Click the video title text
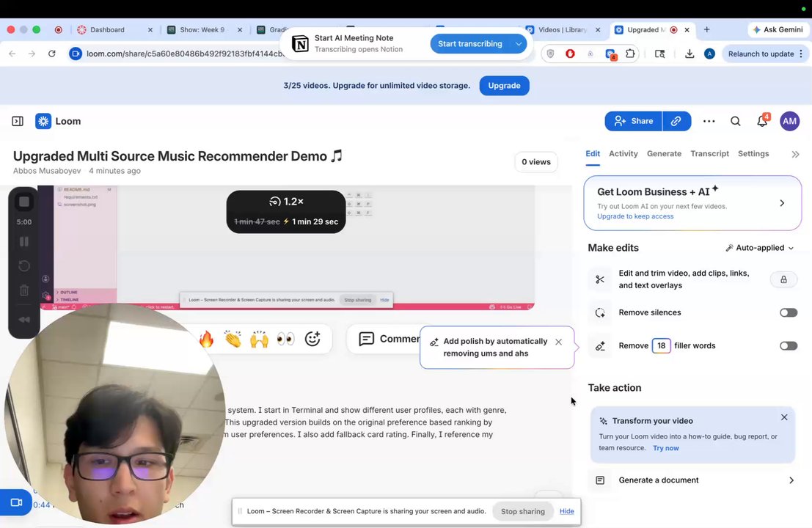This screenshot has width=812, height=528. 178,156
